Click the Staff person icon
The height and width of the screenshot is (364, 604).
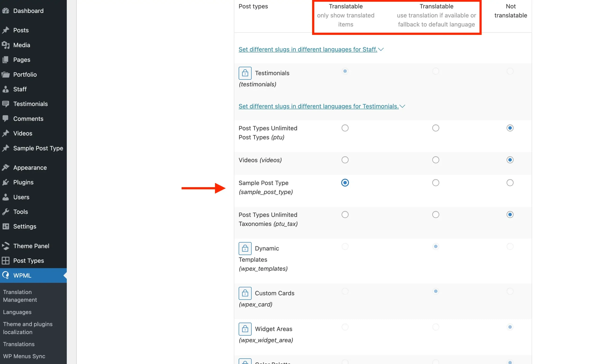pos(6,89)
